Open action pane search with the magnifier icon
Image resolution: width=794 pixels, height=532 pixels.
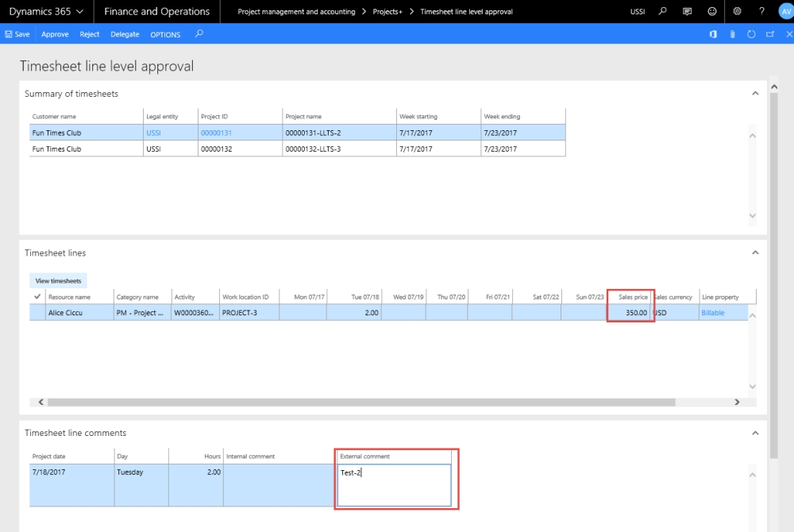[198, 34]
